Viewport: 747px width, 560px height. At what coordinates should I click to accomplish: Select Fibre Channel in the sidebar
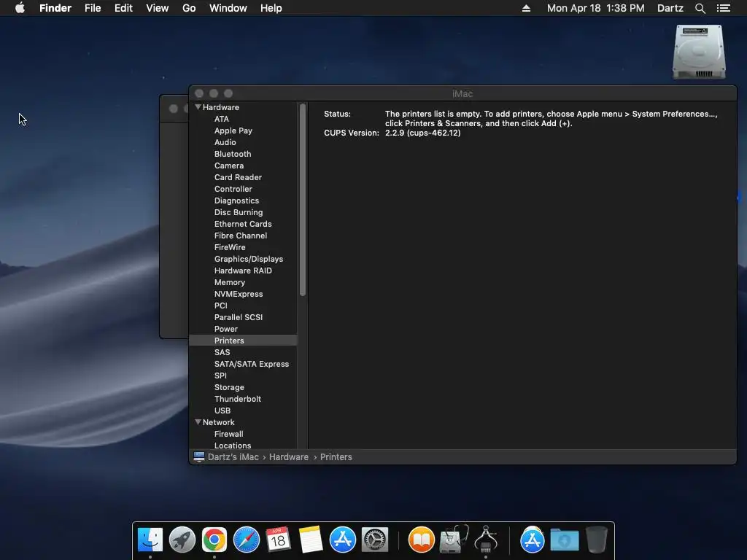pos(241,236)
